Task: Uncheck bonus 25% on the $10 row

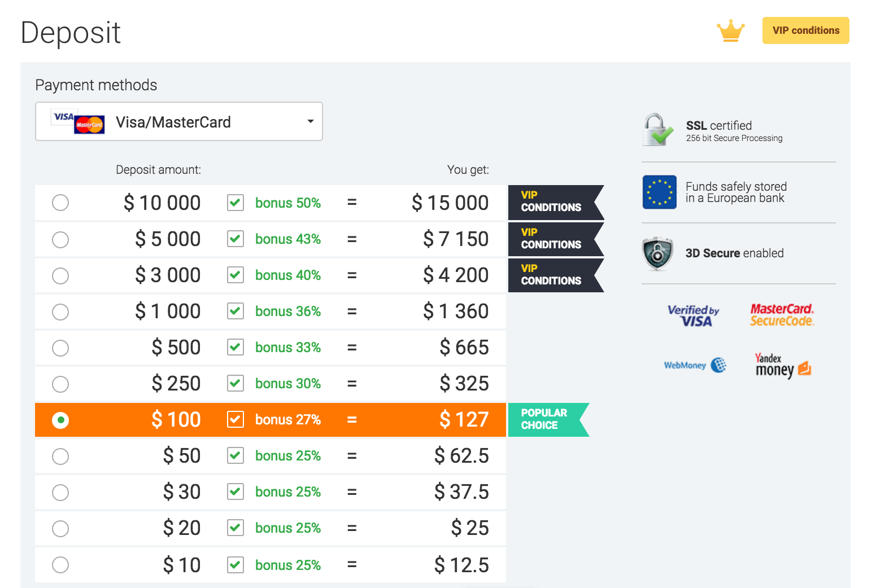Action: (x=235, y=564)
